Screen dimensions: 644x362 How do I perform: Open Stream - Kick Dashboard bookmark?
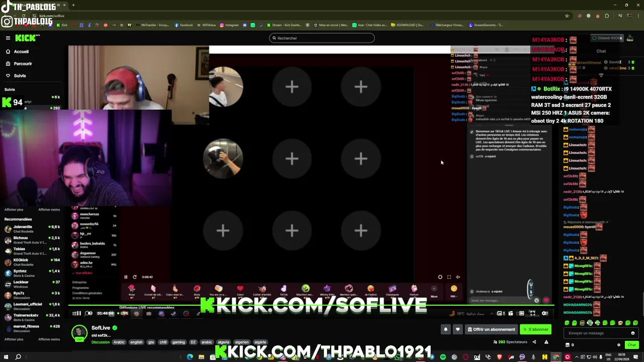(284, 25)
